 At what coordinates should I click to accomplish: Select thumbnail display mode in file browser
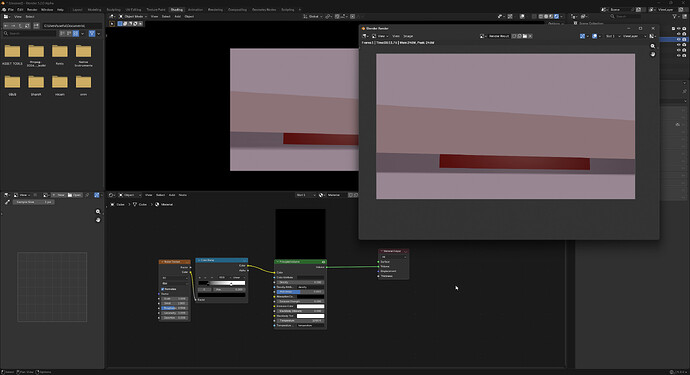click(x=76, y=33)
